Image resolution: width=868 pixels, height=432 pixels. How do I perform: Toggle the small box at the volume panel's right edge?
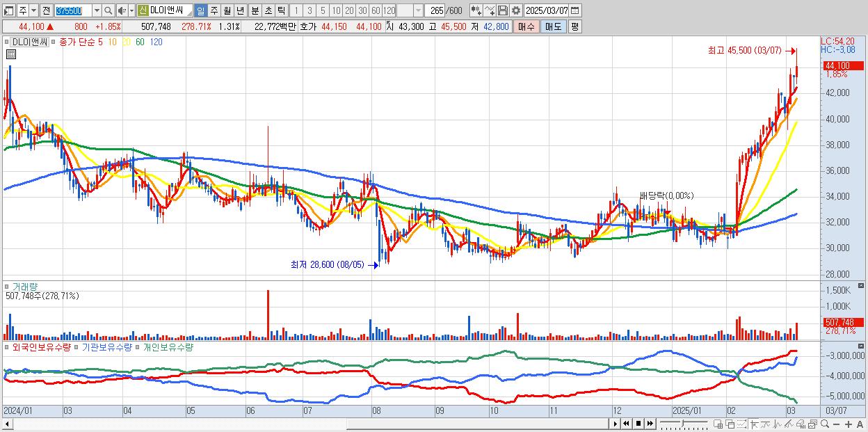click(862, 286)
